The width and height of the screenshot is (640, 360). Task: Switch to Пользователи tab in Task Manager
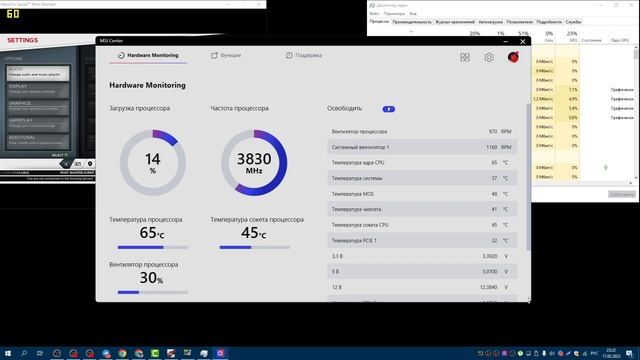click(x=520, y=22)
